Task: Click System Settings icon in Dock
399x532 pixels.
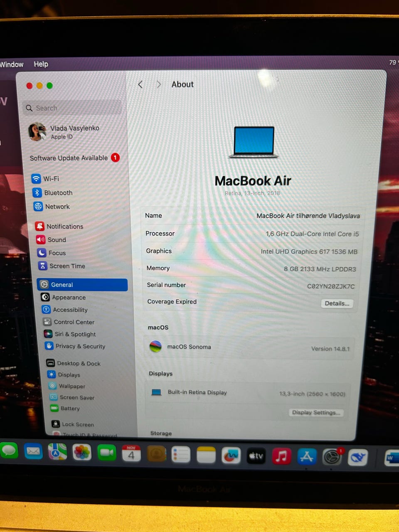Action: [332, 457]
